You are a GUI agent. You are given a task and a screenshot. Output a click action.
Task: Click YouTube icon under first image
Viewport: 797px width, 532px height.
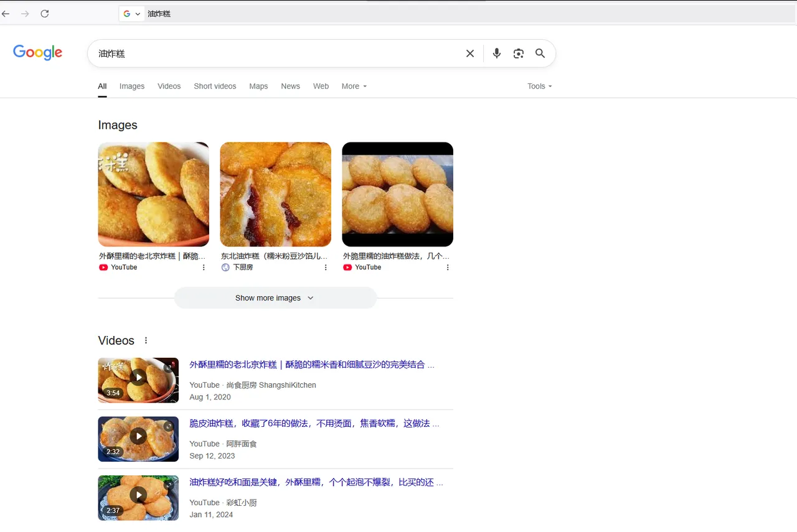point(103,268)
